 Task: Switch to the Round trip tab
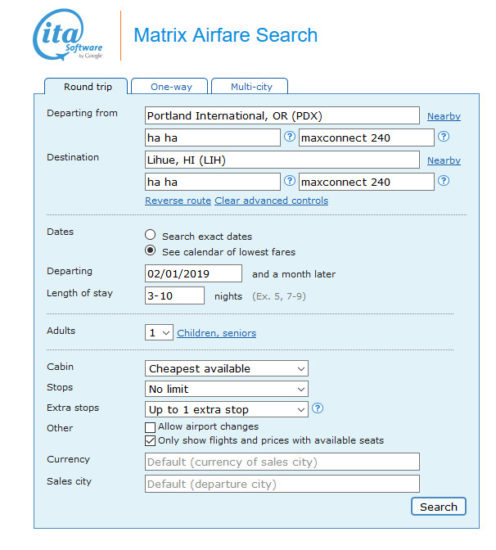tap(86, 86)
